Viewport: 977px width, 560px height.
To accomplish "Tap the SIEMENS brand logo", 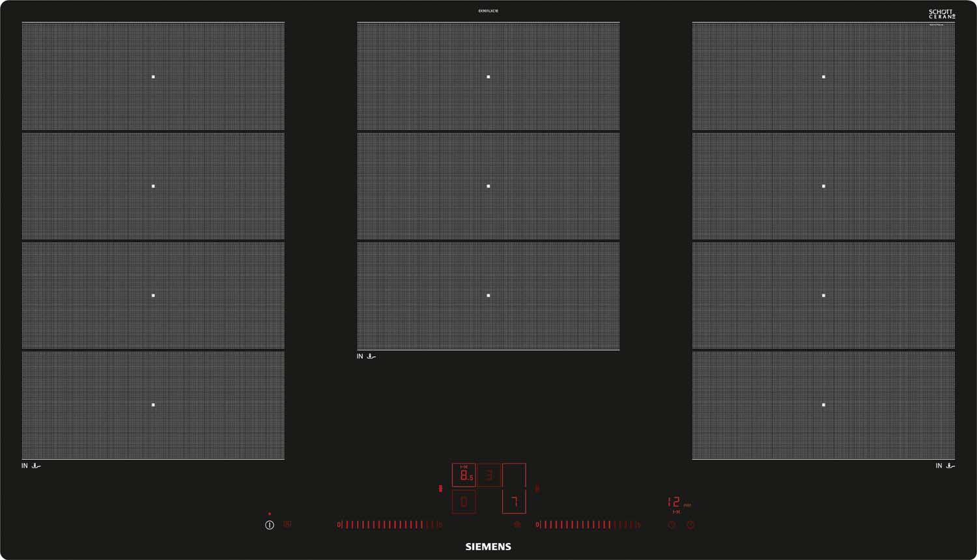I will point(488,547).
